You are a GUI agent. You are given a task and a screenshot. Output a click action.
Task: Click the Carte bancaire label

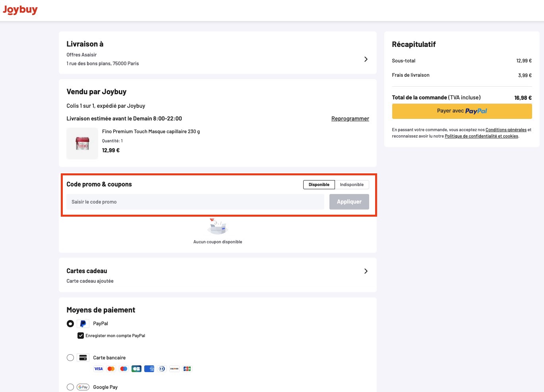109,358
